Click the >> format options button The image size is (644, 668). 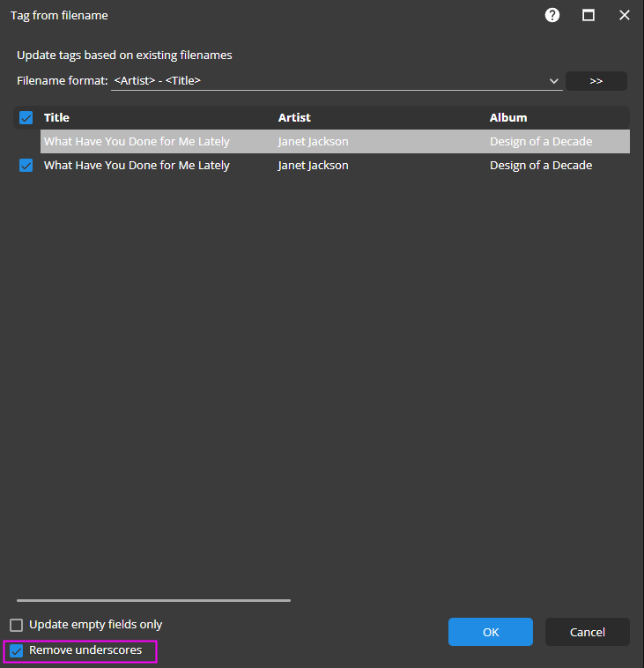(596, 81)
